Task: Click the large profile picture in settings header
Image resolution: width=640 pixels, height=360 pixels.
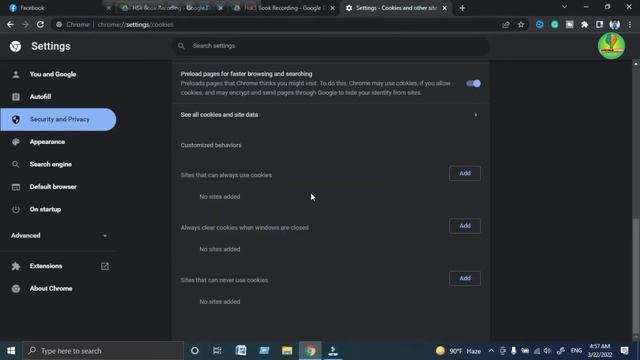Action: click(x=611, y=46)
